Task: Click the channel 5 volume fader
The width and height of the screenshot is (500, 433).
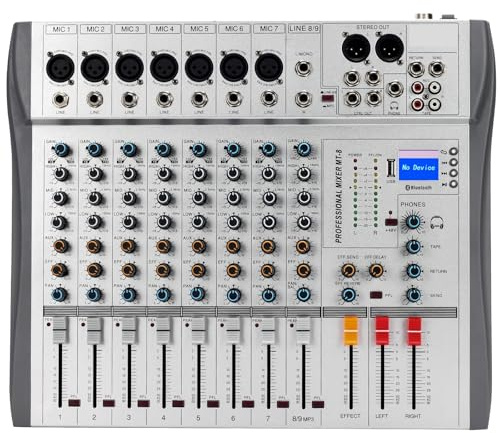Action: tap(199, 330)
